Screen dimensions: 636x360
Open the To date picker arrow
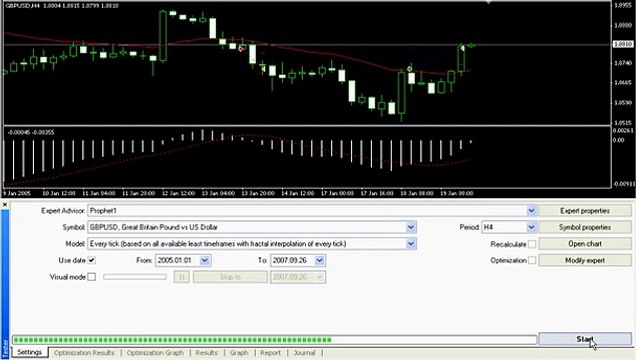(319, 260)
